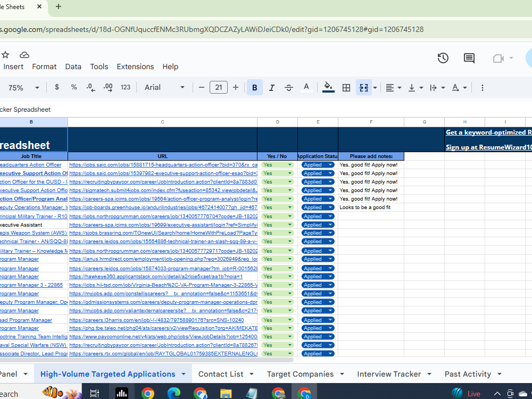
Task: Select column C header
Action: point(162,122)
